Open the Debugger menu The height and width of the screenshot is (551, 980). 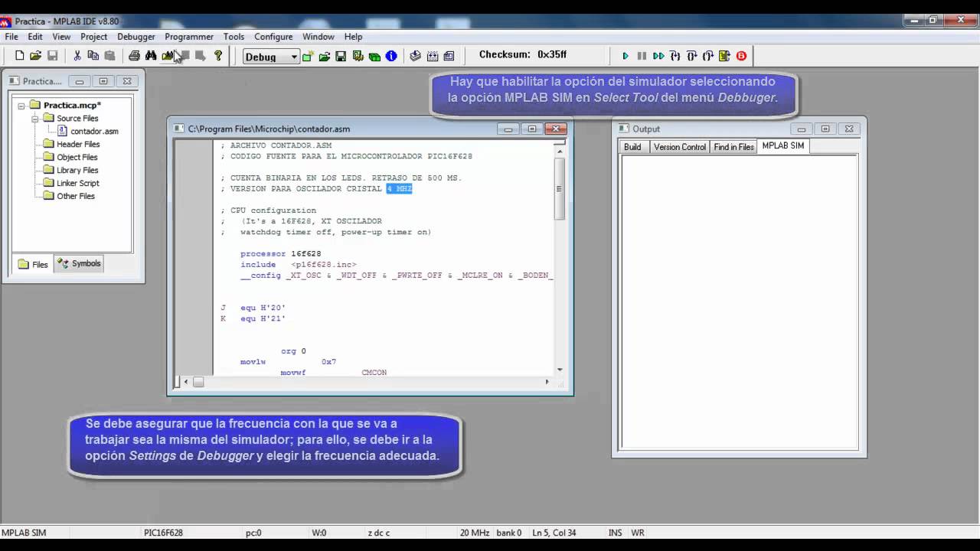(136, 37)
